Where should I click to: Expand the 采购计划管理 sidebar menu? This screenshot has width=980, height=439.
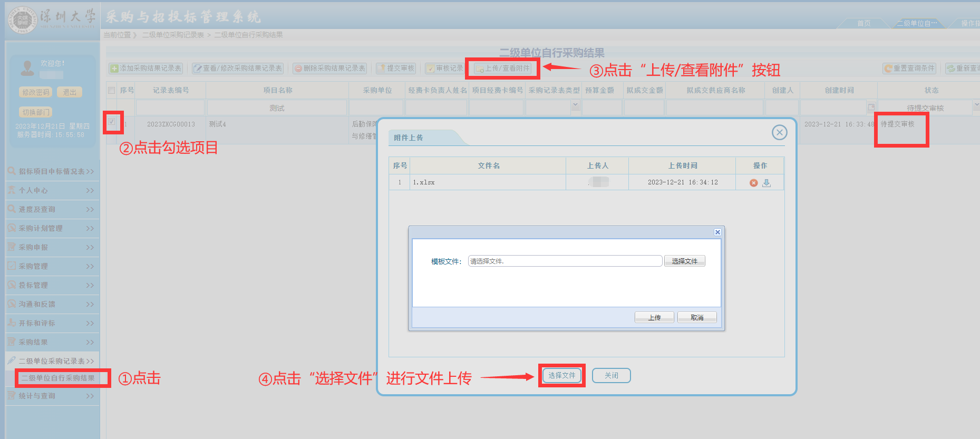pyautogui.click(x=52, y=228)
